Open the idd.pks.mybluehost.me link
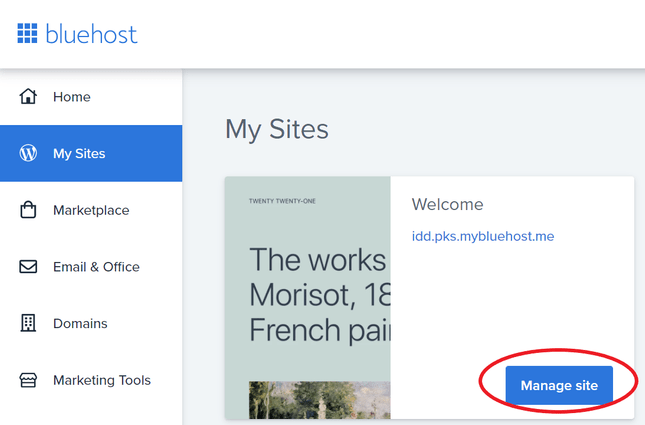This screenshot has width=645, height=425. click(x=482, y=237)
